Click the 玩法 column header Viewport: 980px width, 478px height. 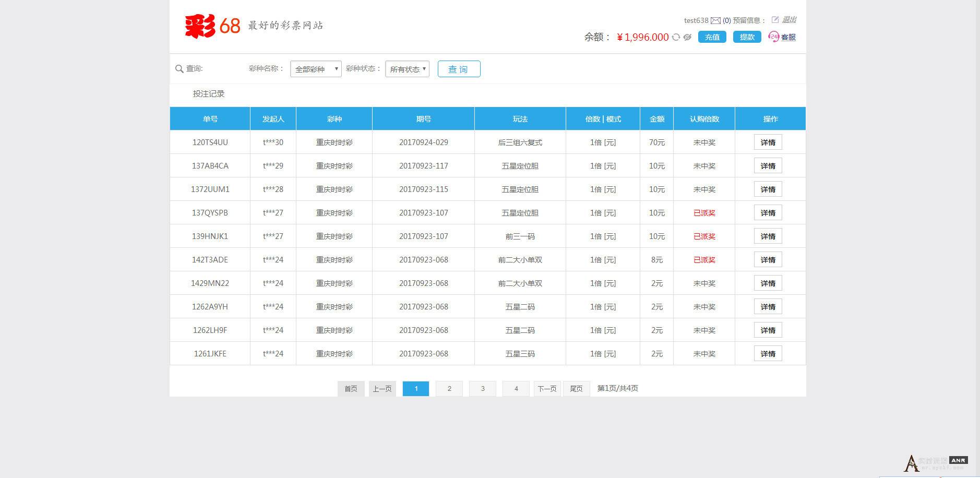click(x=520, y=119)
